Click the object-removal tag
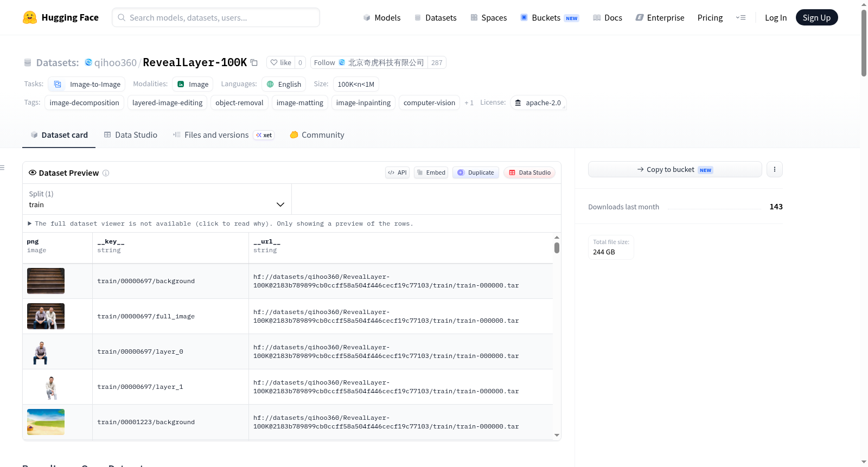Image resolution: width=868 pixels, height=467 pixels. click(239, 103)
